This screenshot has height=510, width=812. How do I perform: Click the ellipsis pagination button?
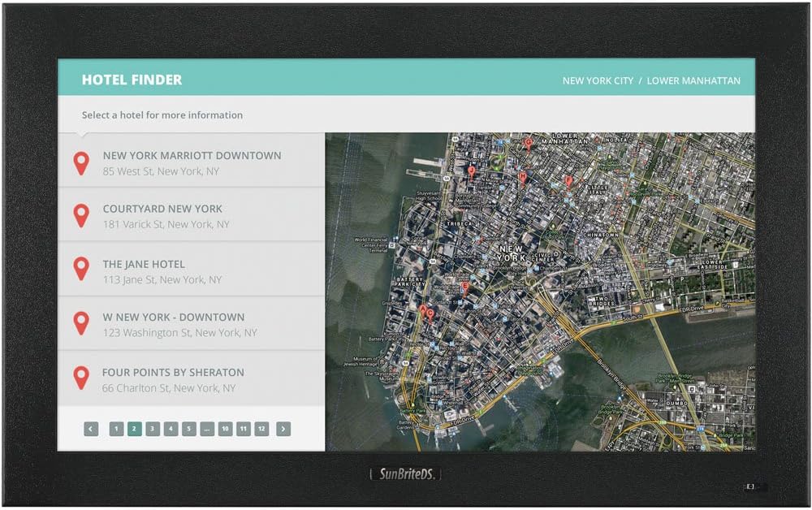[x=207, y=429]
